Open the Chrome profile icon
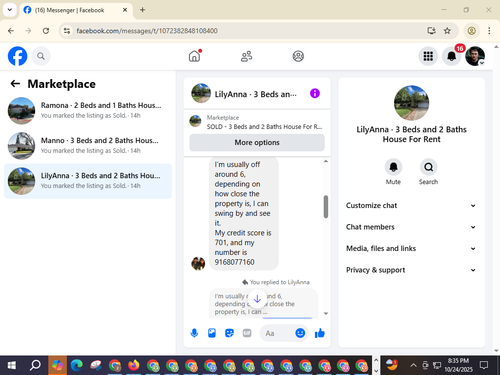The width and height of the screenshot is (500, 375). [471, 31]
